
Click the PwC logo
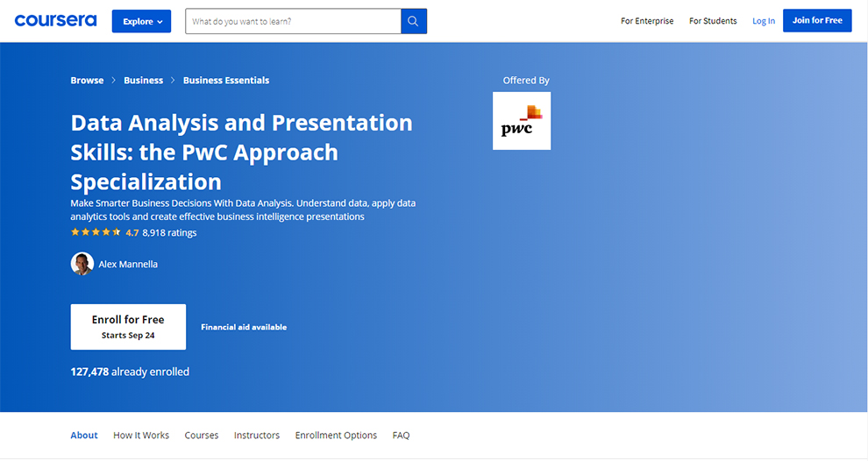(x=522, y=121)
